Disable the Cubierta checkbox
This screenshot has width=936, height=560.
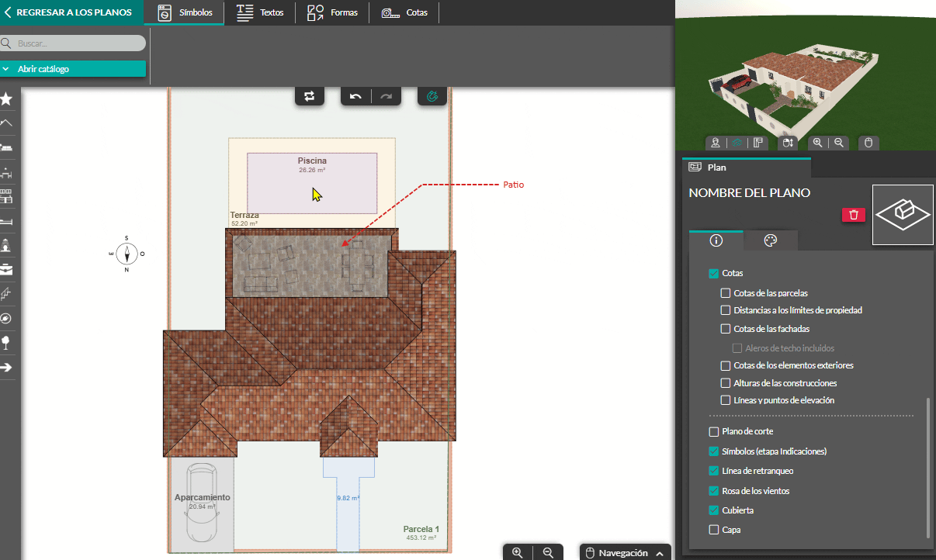[x=714, y=510]
